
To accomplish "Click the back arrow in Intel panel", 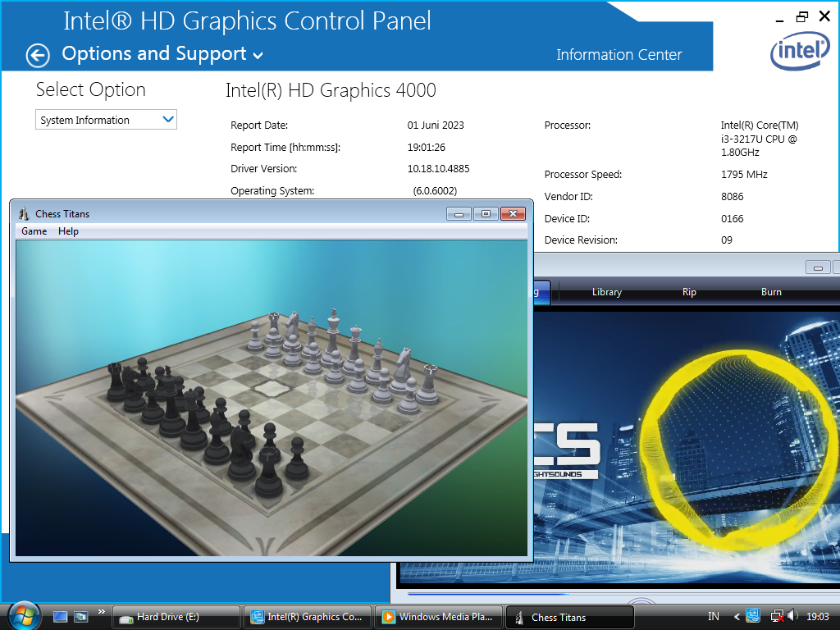I will pos(38,55).
